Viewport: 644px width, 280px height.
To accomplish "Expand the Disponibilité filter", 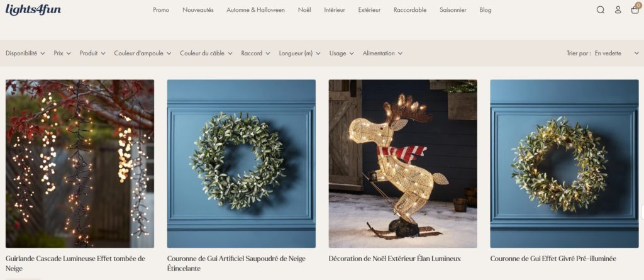I will click(25, 53).
